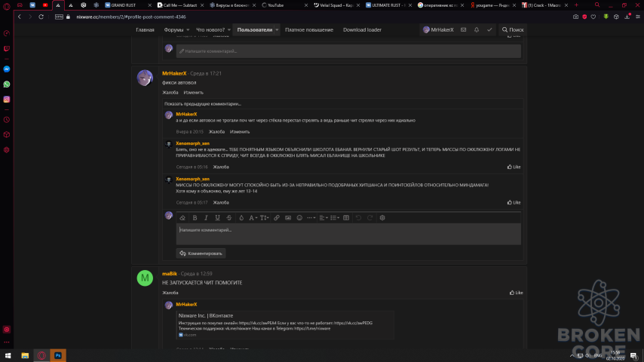This screenshot has width=644, height=362.
Task: Open the text alignment dropdown
Action: [x=324, y=218]
